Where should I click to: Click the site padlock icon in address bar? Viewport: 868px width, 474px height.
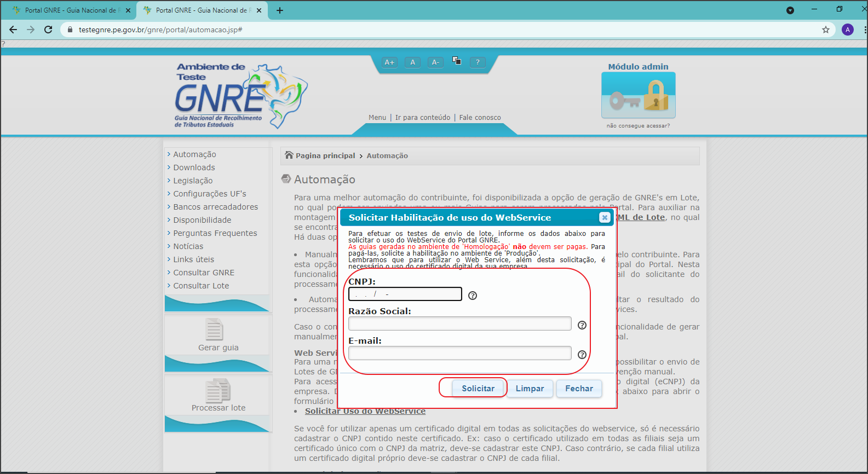70,30
